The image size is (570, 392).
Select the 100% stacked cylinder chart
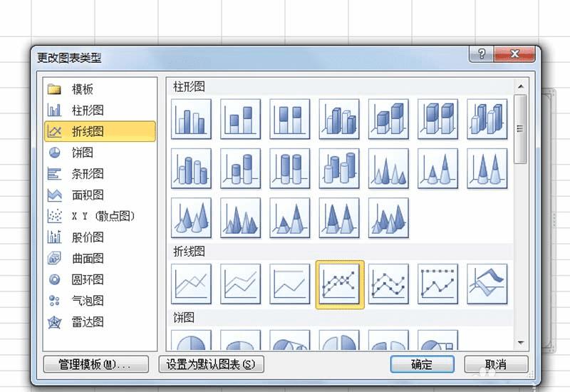[290, 168]
